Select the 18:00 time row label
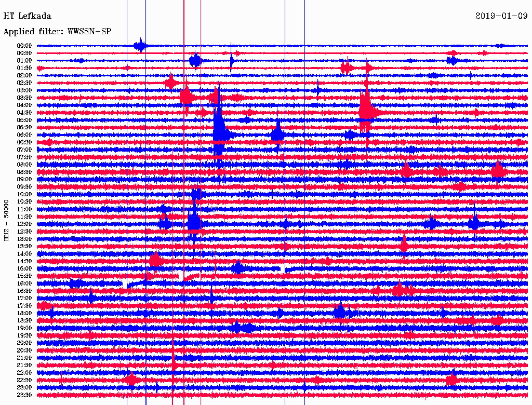The image size is (532, 405). 24,313
